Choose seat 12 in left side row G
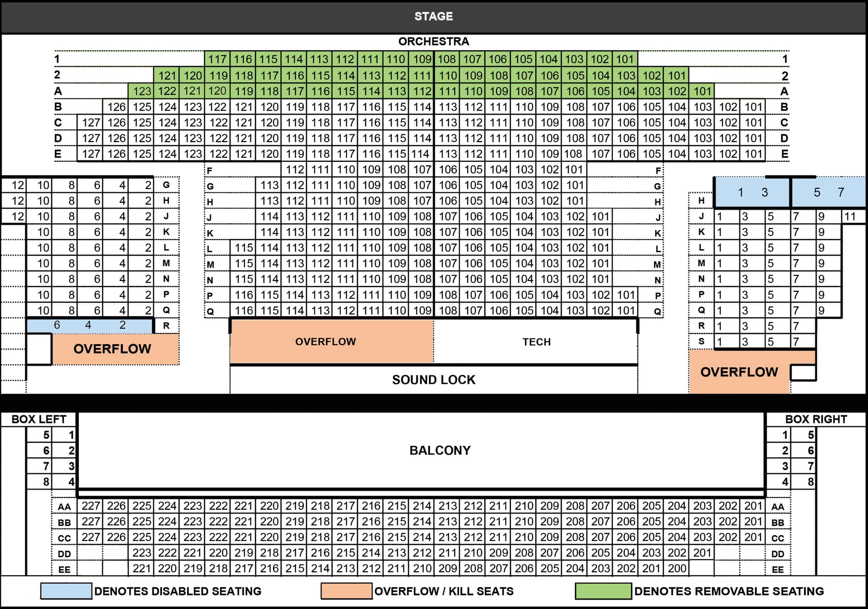Image resolution: width=868 pixels, height=609 pixels. tap(13, 185)
